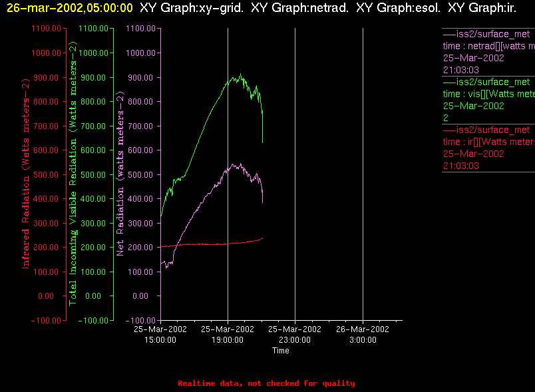The height and width of the screenshot is (392, 535).
Task: Click the 25-Mar-2002 15:00:00 tick label
Action: [160, 334]
